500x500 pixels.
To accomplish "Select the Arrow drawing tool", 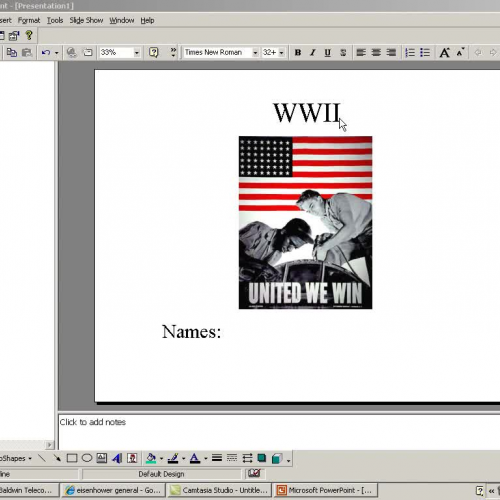I will click(57, 458).
